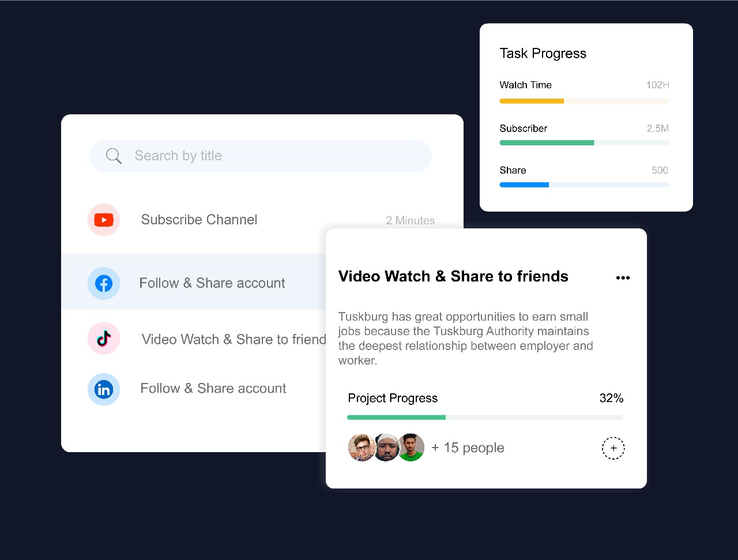Screen dimensions: 738x560
Task: Click the LinkedIn icon for Follow & Share
Action: 104,389
